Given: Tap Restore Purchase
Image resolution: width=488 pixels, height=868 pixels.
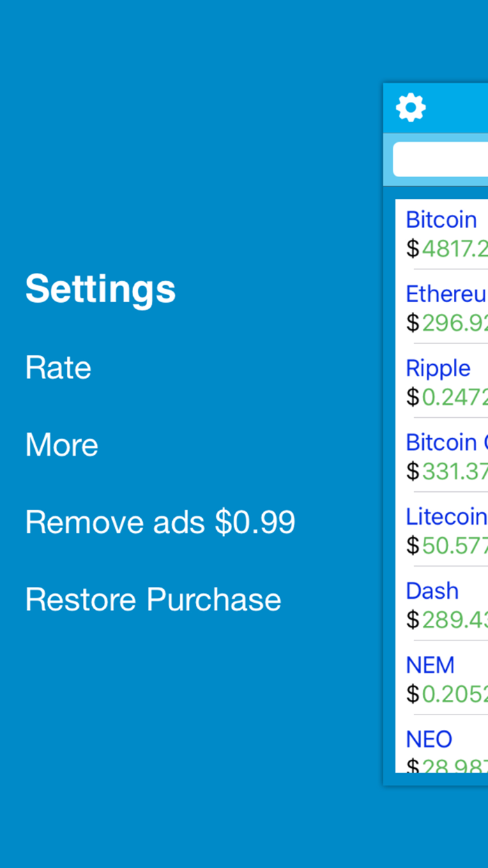Looking at the screenshot, I should pyautogui.click(x=153, y=599).
